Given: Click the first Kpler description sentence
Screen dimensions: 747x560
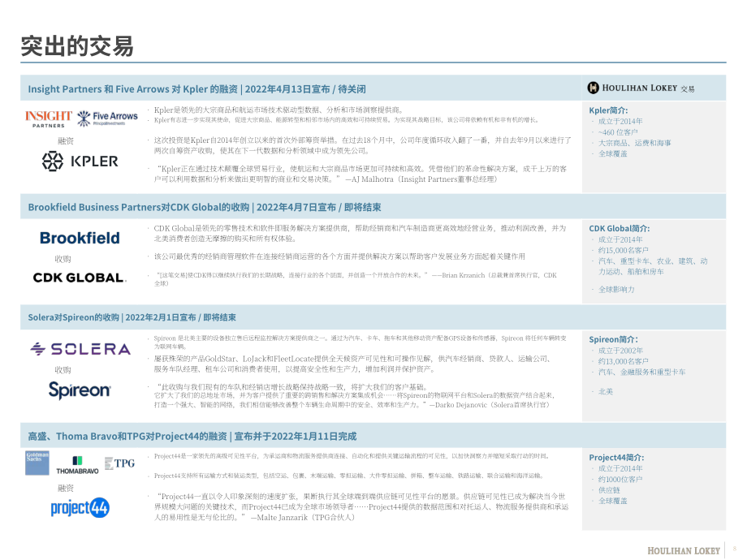Looking at the screenshot, I should pos(279,110).
